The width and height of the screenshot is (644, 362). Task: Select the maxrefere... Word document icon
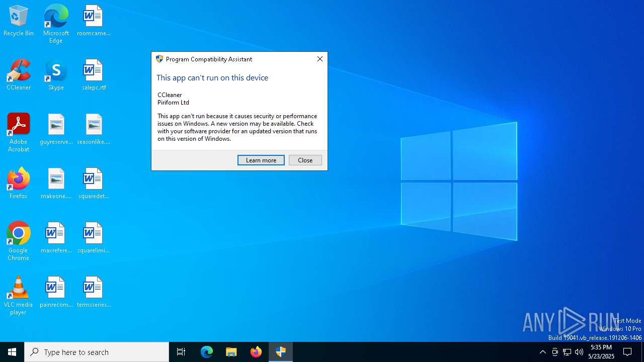[x=56, y=238]
